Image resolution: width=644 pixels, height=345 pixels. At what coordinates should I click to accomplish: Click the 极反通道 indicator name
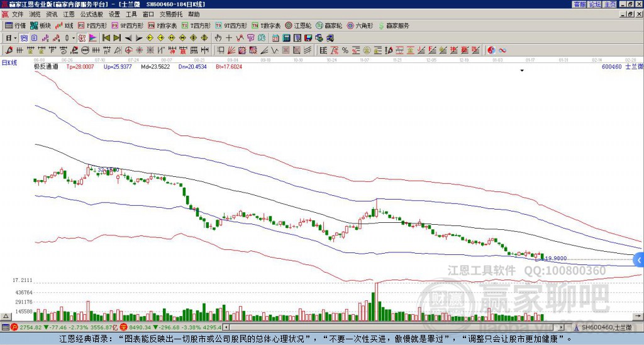(46, 66)
